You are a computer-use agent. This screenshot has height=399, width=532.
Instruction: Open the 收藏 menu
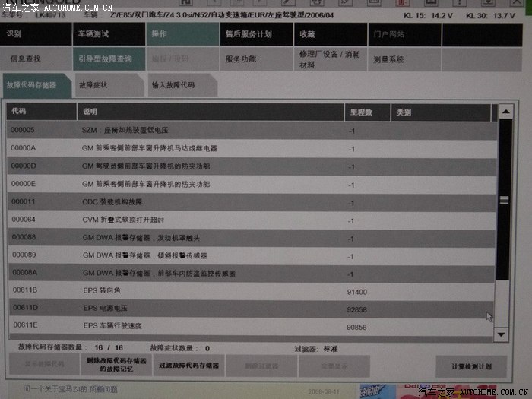pos(328,34)
